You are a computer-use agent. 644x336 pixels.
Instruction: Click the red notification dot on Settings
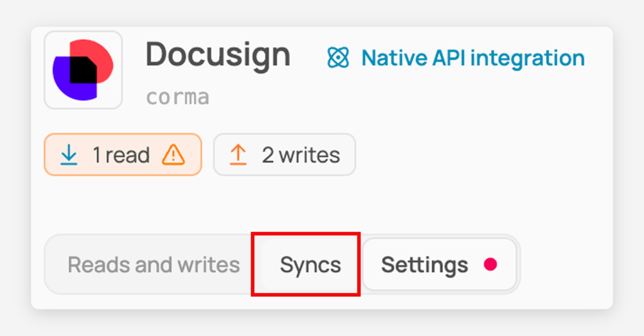tap(490, 264)
